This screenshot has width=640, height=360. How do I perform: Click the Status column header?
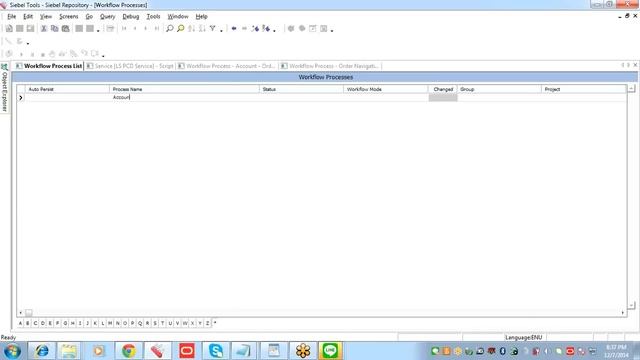point(302,89)
